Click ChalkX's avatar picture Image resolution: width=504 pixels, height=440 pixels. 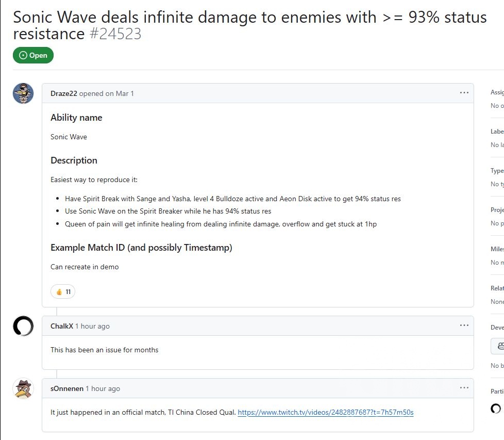point(23,326)
